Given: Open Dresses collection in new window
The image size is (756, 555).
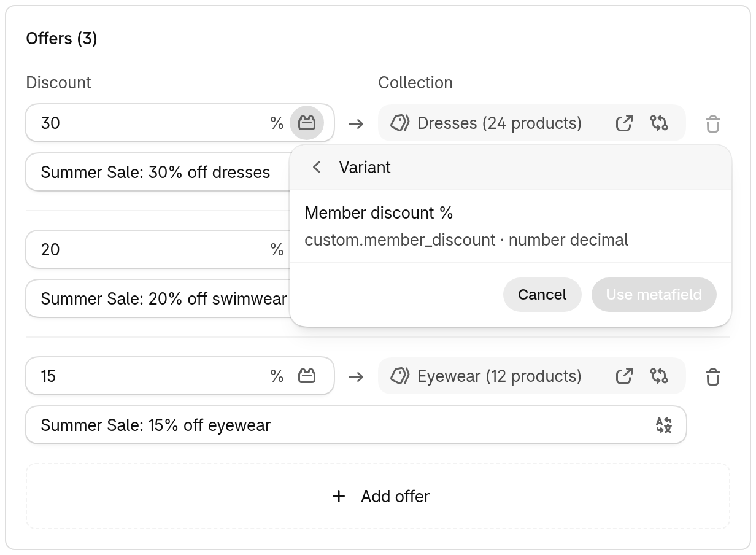Looking at the screenshot, I should pyautogui.click(x=624, y=123).
